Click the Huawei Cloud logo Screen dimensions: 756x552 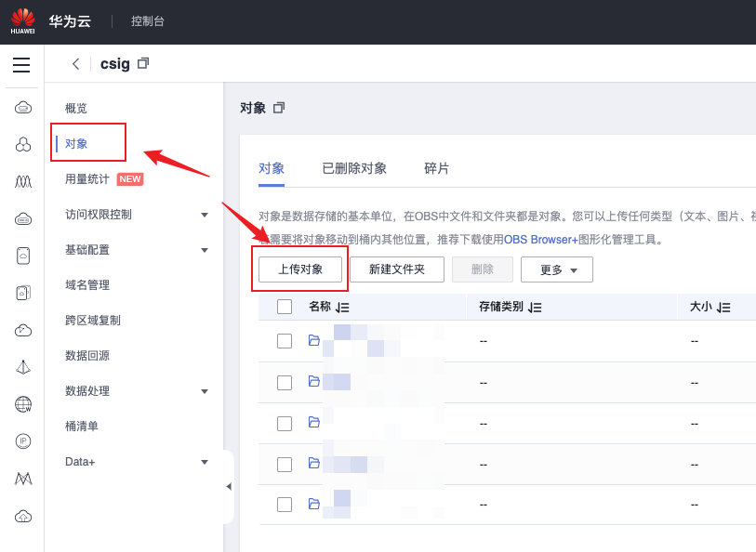[22, 20]
